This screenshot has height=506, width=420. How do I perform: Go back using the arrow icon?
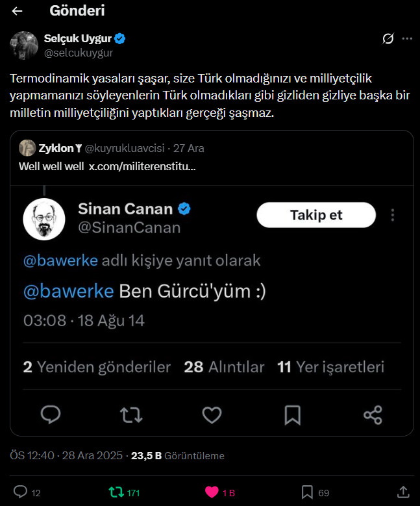click(x=18, y=11)
